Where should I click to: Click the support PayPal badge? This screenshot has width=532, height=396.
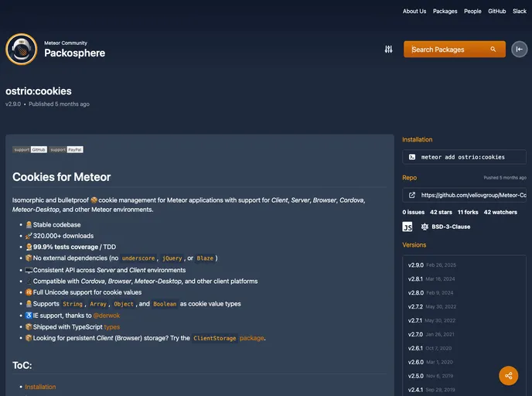[x=66, y=149]
